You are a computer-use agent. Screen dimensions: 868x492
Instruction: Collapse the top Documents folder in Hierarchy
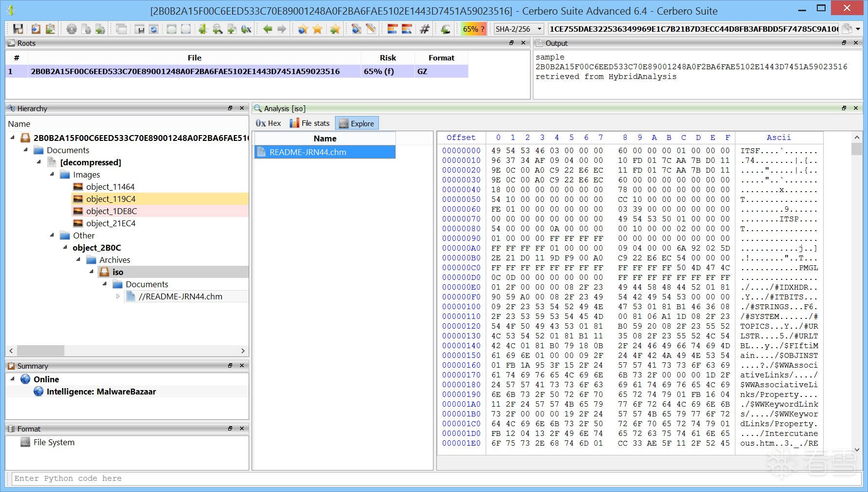26,150
